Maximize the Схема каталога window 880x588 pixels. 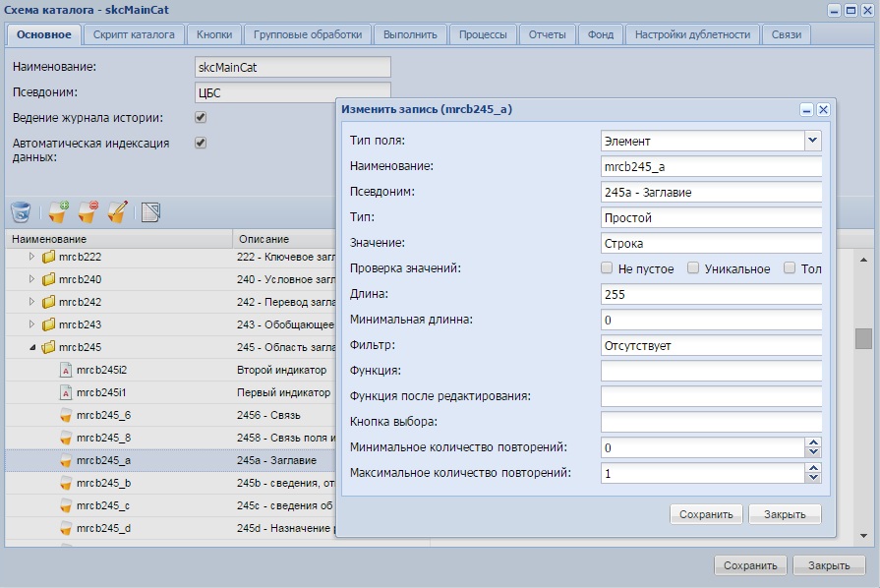pos(851,10)
